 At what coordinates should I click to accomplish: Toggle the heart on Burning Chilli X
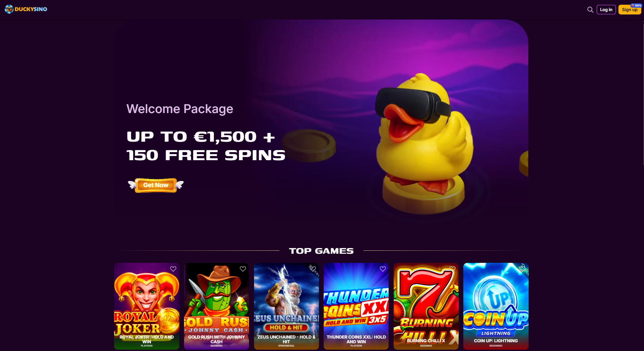[453, 269]
